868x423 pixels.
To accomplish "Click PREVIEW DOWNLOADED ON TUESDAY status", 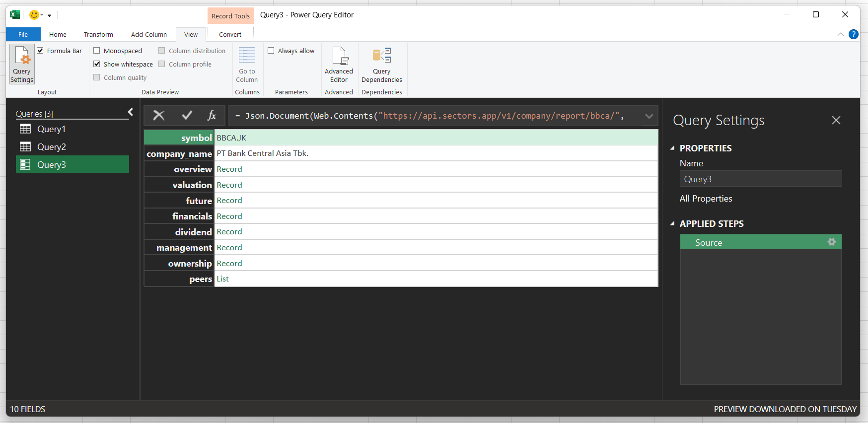I will (785, 409).
